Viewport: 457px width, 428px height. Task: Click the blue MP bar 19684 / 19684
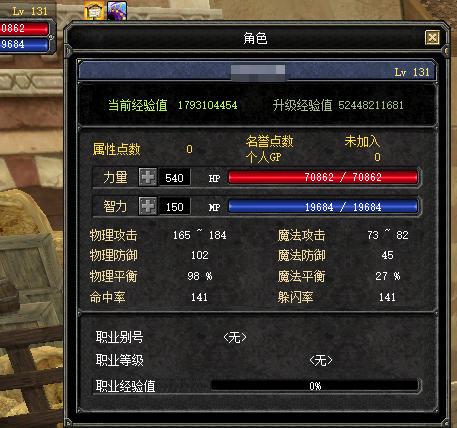(x=323, y=207)
